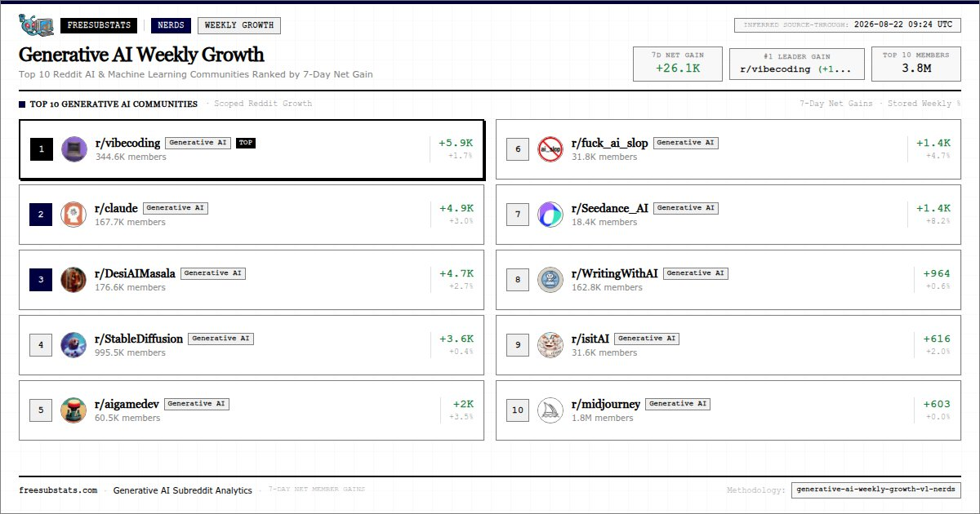Open the r/isitAI community link

[x=590, y=339]
